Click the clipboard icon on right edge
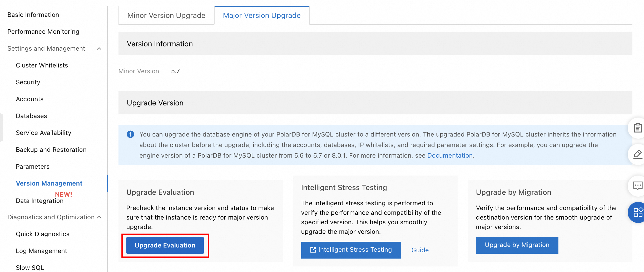The image size is (644, 272). click(637, 128)
